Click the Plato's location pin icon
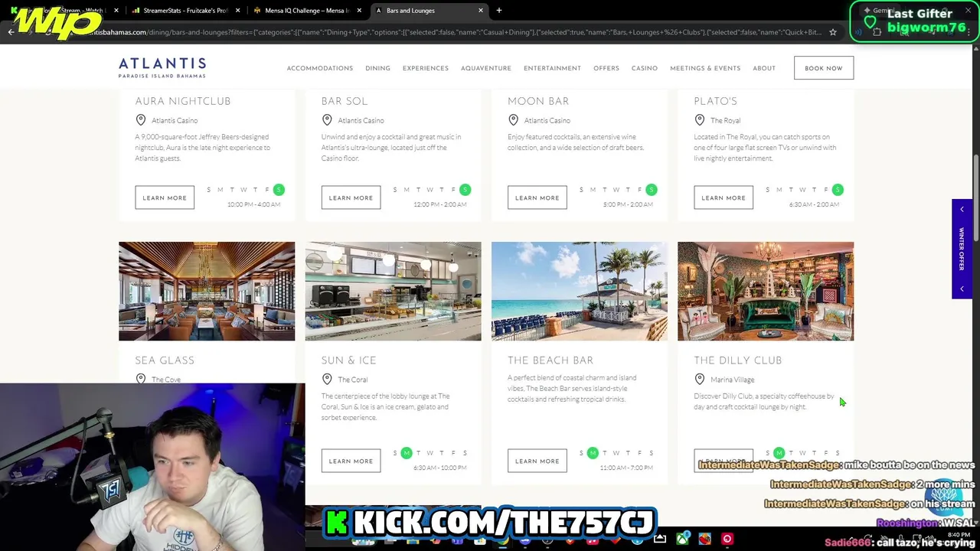The width and height of the screenshot is (980, 551). pyautogui.click(x=700, y=120)
